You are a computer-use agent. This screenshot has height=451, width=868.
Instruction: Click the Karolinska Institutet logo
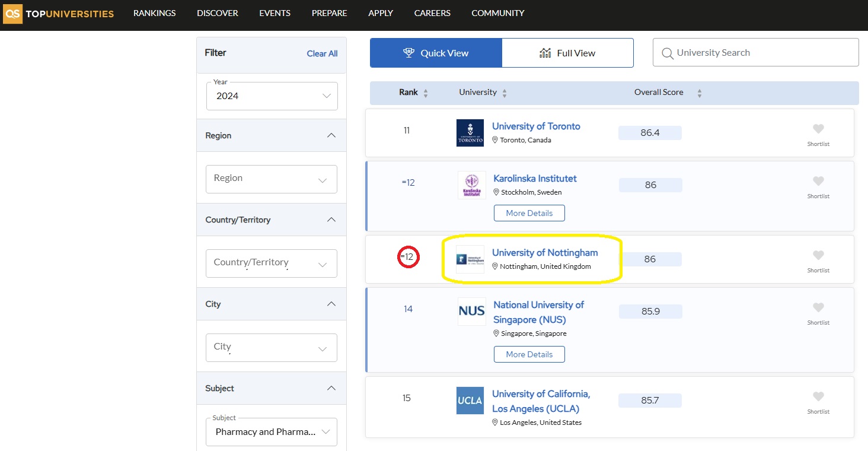click(471, 185)
